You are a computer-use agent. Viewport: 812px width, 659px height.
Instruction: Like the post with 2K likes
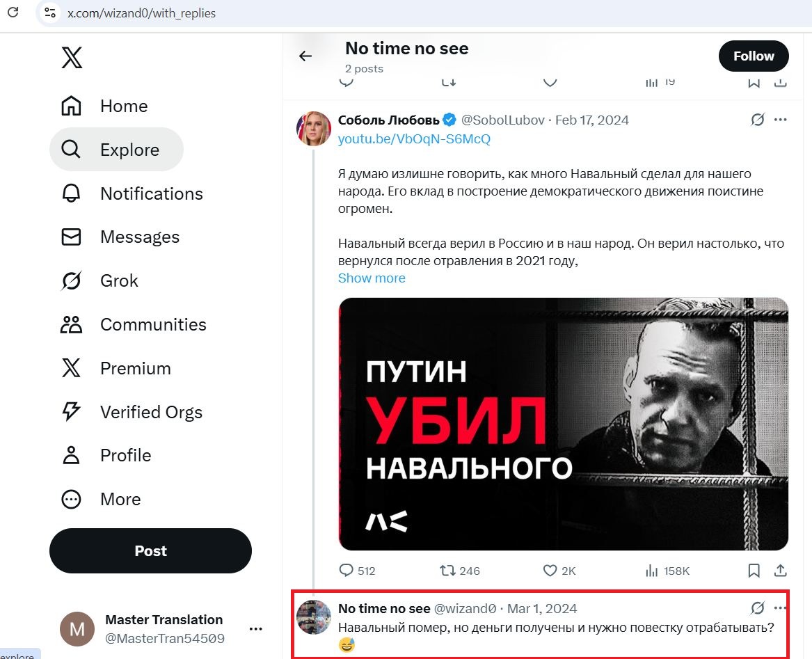tap(550, 571)
